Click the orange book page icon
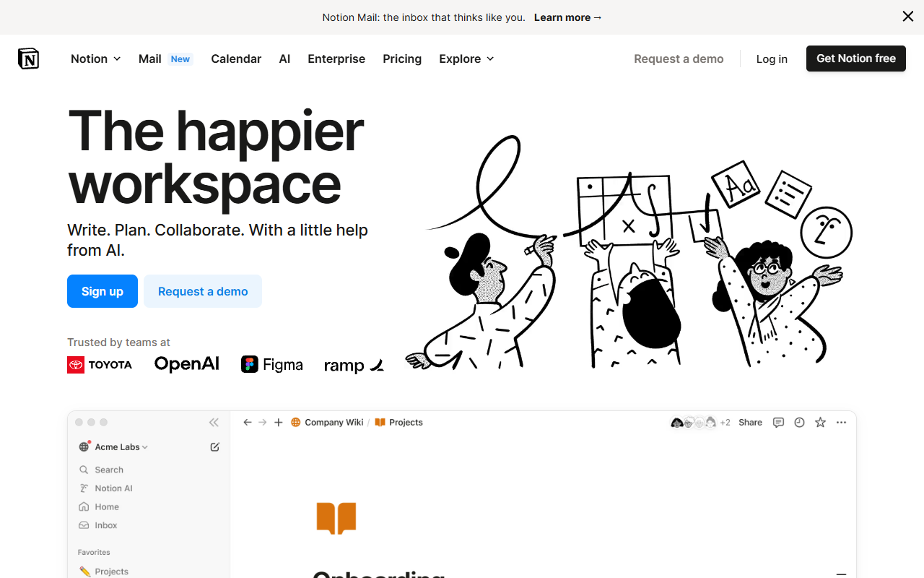The image size is (924, 578). [336, 518]
